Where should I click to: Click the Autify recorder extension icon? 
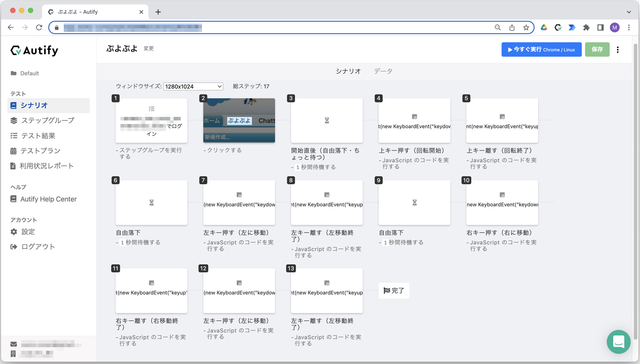click(558, 27)
